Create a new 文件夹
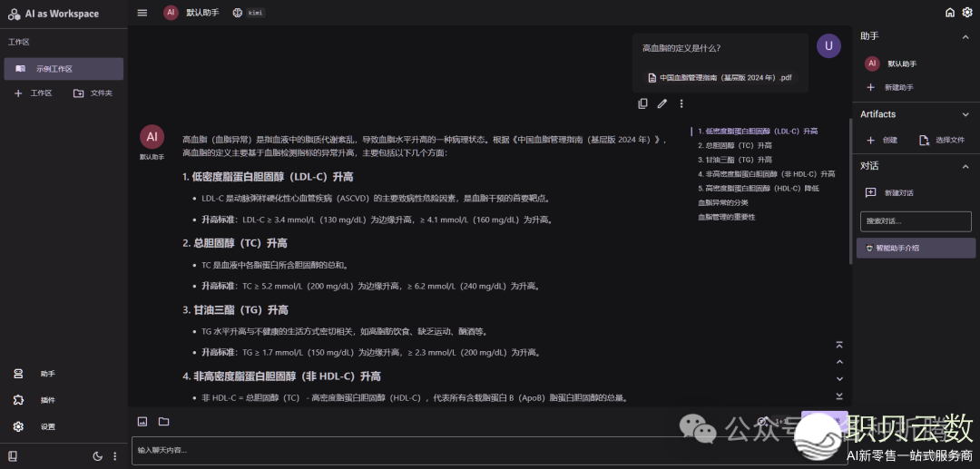Viewport: 980px width, 469px height. pyautogui.click(x=93, y=93)
